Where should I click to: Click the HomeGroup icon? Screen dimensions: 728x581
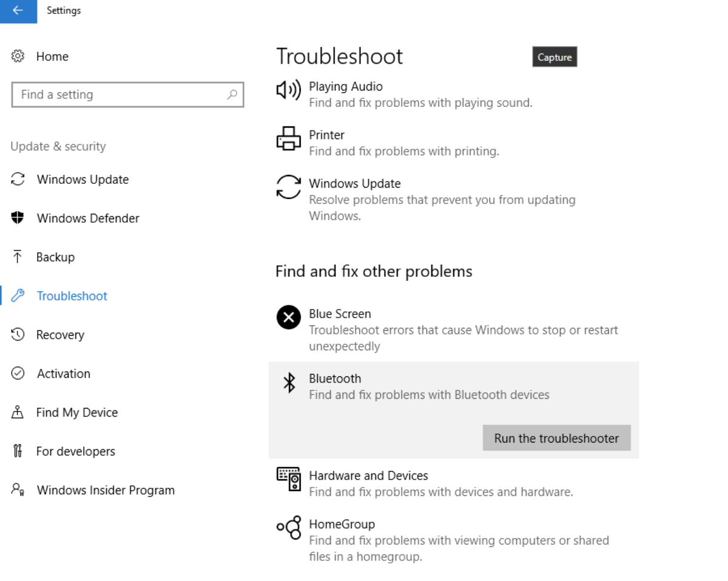click(x=288, y=528)
